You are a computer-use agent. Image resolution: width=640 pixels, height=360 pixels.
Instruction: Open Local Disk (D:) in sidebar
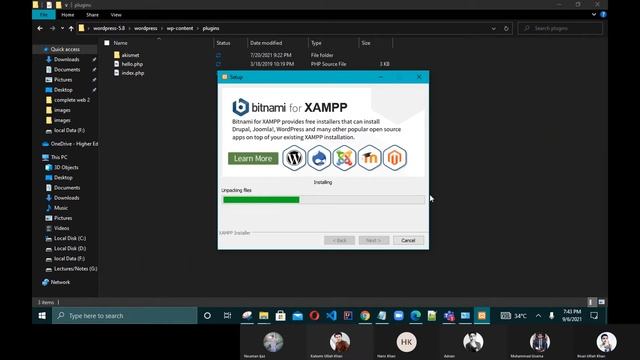tap(70, 249)
